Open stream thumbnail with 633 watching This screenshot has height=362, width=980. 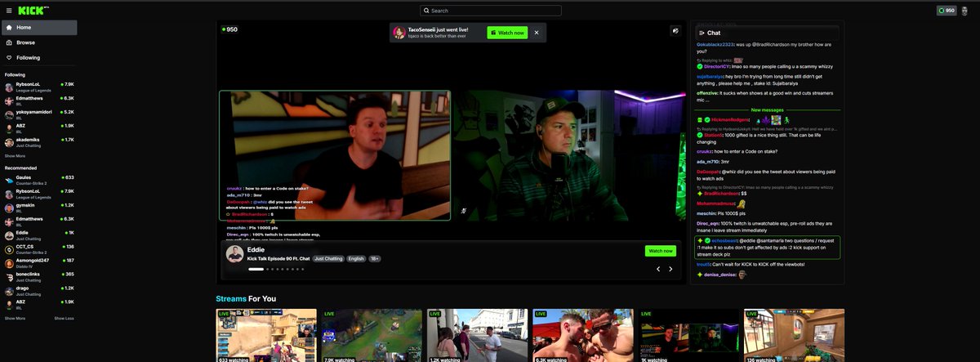[266, 335]
